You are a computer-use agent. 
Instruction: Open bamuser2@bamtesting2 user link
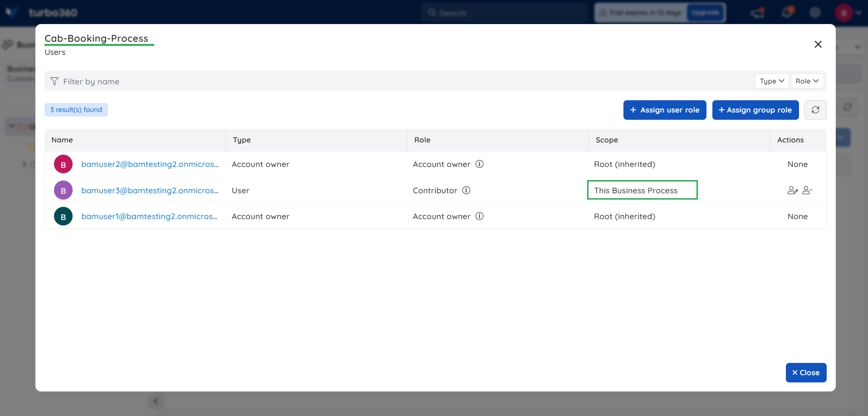click(150, 164)
